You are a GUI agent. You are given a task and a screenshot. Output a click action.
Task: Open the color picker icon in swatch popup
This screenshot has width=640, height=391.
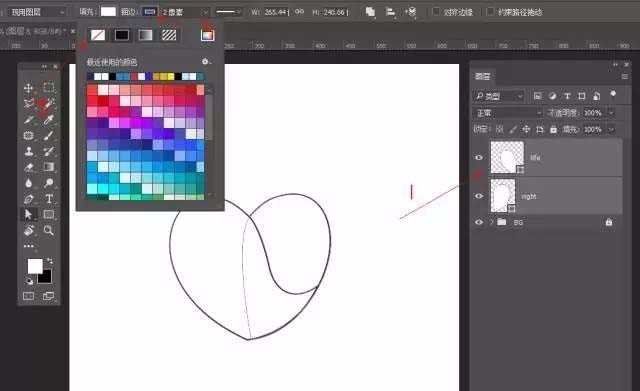point(207,35)
